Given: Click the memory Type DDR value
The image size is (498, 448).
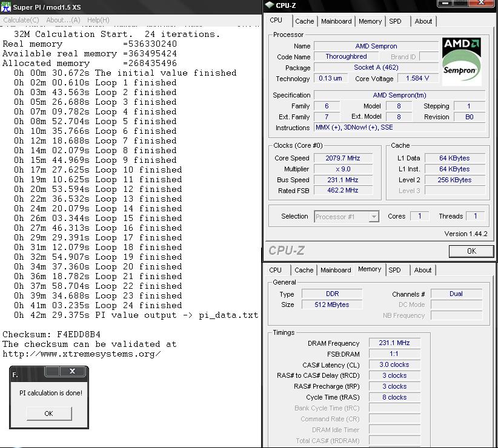Looking at the screenshot, I should (x=332, y=294).
